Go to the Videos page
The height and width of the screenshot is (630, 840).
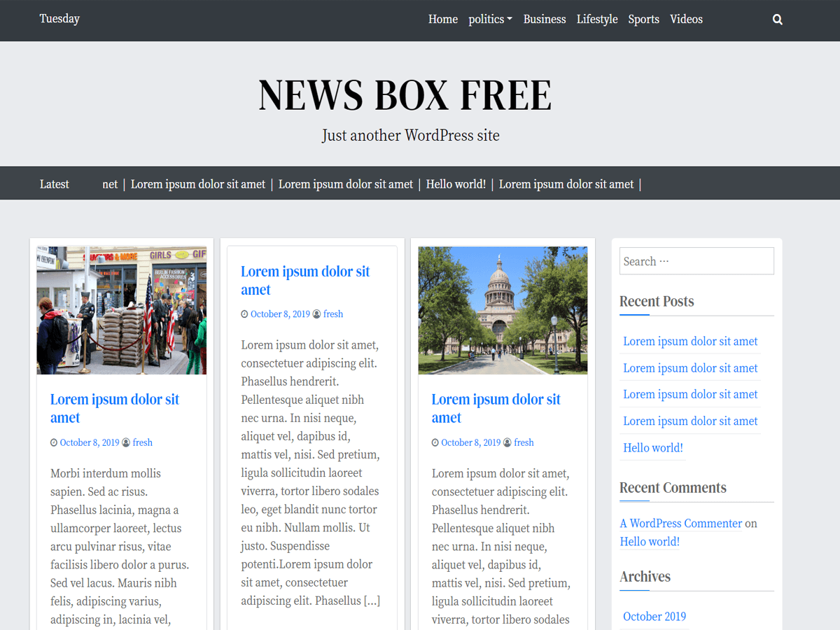pyautogui.click(x=686, y=19)
